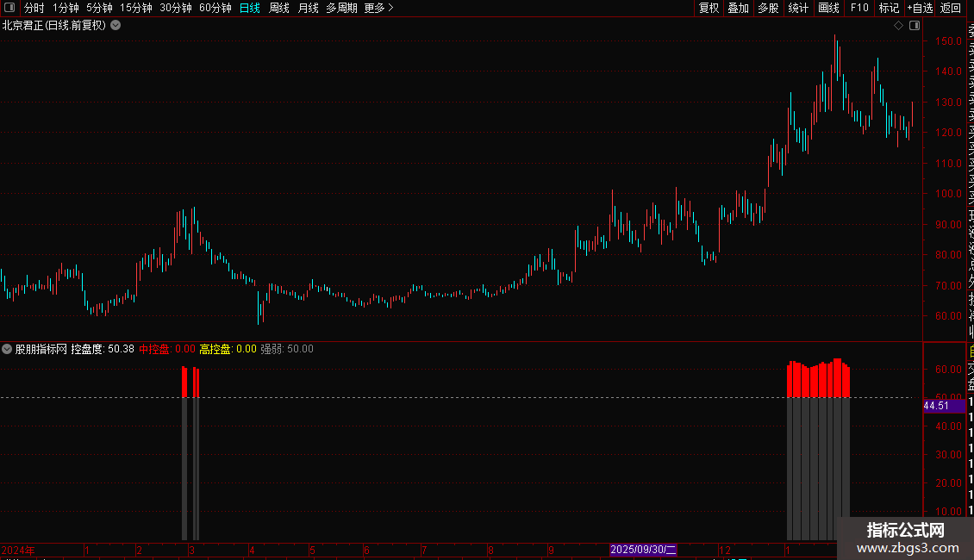Select the 15分钟 period
The height and width of the screenshot is (560, 974).
pyautogui.click(x=136, y=8)
